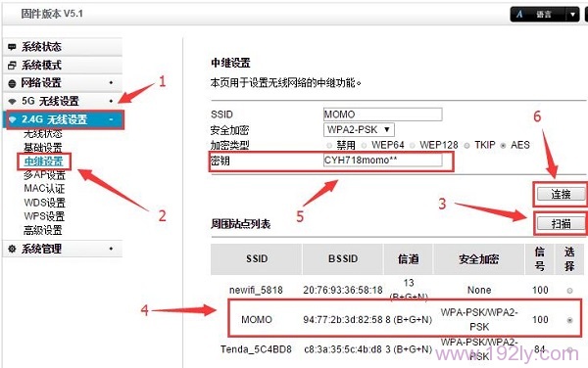The image size is (588, 368).
Task: Click the 5G 无线设置 wifi icon
Action: tap(13, 101)
